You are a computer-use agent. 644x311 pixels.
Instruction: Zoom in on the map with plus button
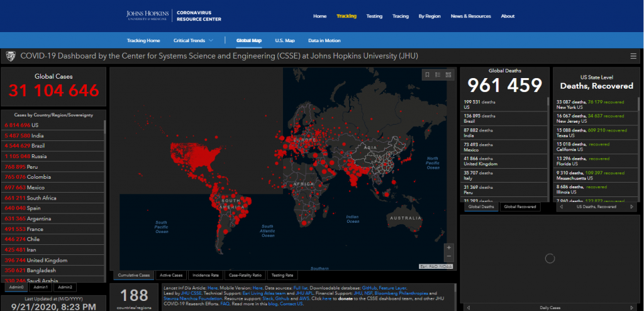(449, 247)
